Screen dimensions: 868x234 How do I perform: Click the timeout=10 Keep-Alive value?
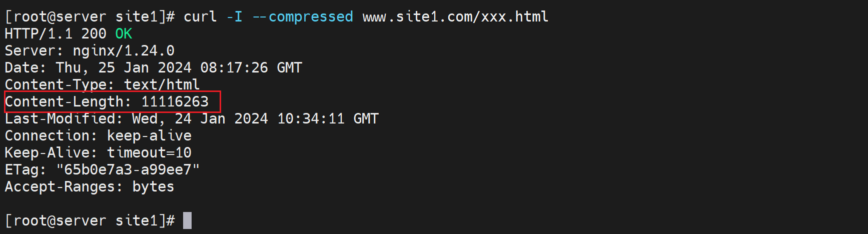tap(149, 152)
